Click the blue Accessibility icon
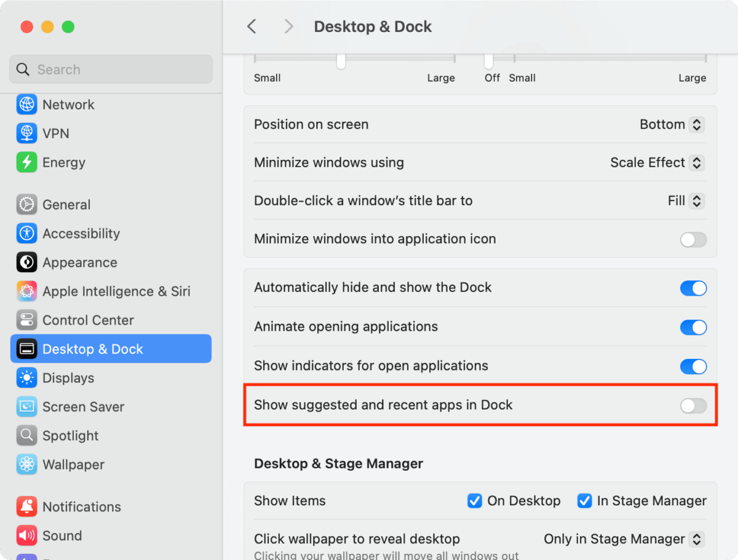 coord(26,234)
